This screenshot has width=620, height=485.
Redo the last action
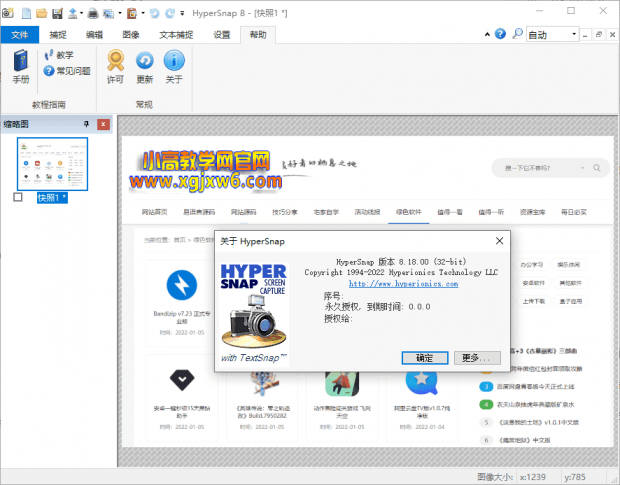[170, 13]
